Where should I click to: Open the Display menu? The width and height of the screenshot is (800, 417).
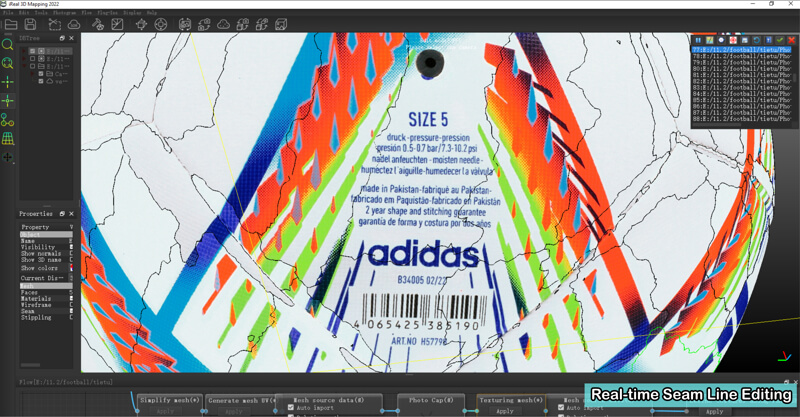click(132, 13)
